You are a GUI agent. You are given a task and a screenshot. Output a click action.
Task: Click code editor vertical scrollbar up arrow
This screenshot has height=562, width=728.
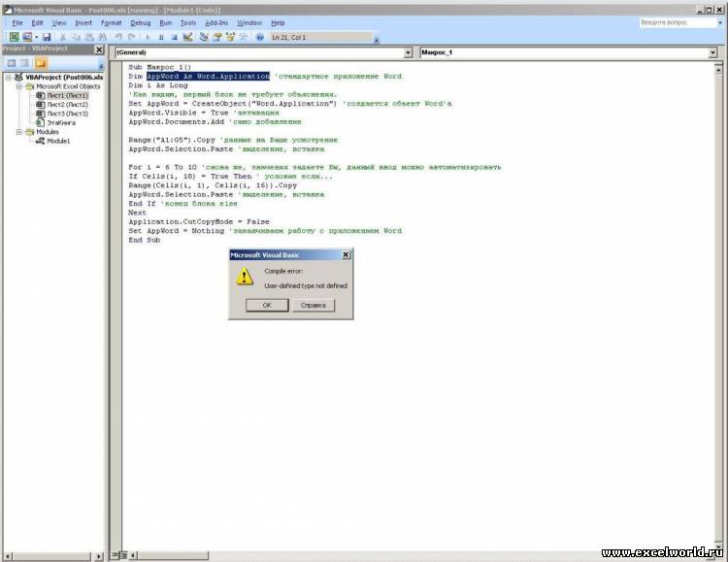click(x=717, y=69)
